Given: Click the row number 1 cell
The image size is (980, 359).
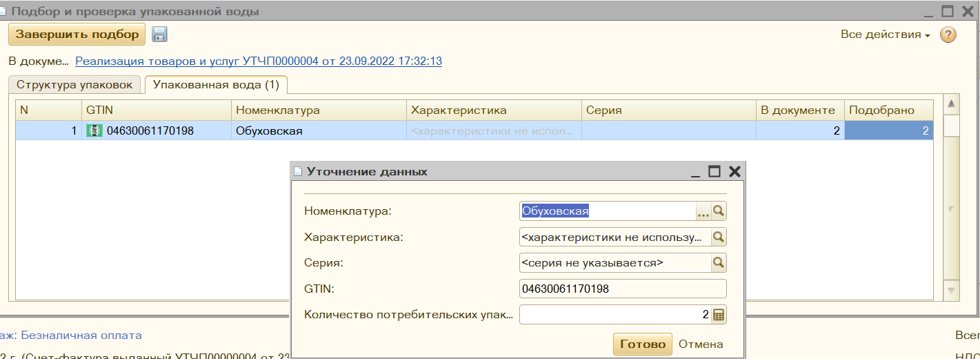Looking at the screenshot, I should coord(49,130).
